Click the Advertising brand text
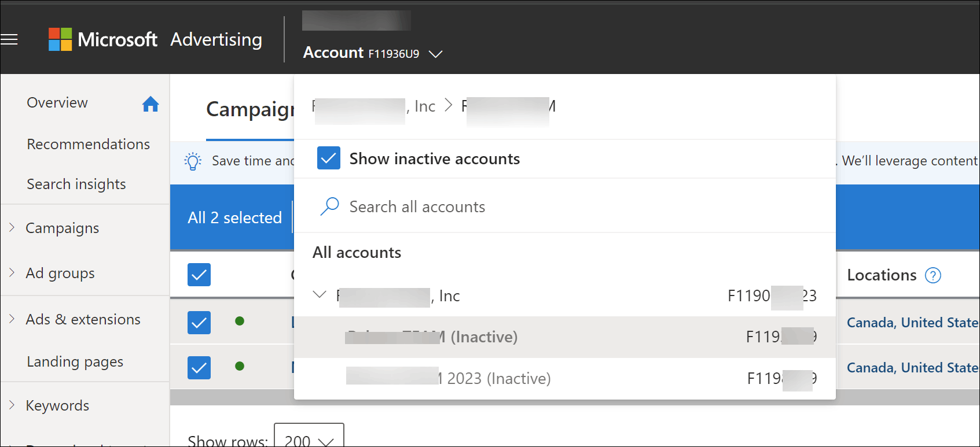 (x=216, y=39)
